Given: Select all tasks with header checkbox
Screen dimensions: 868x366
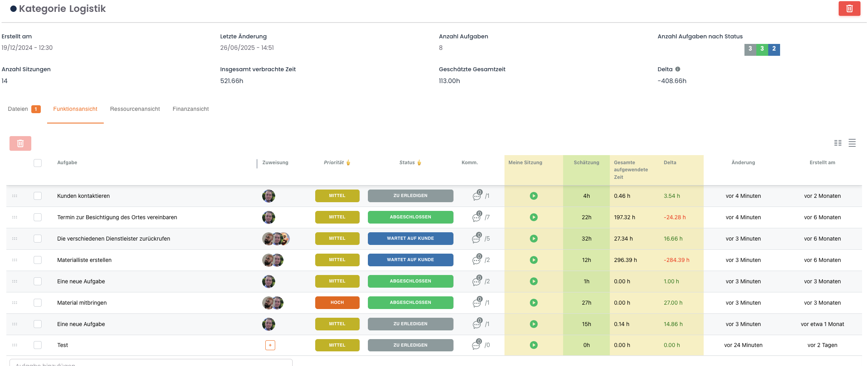Looking at the screenshot, I should coord(38,163).
